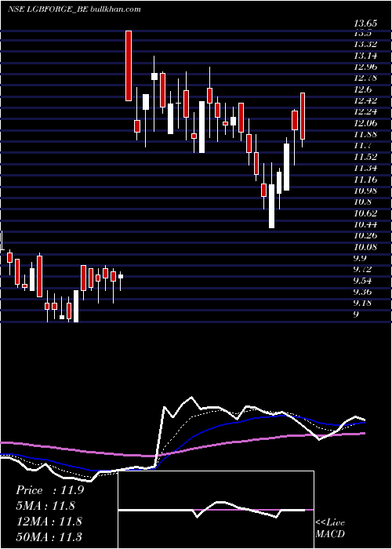
Task: Click the blue 12MA line at its right end
Action: [364, 423]
